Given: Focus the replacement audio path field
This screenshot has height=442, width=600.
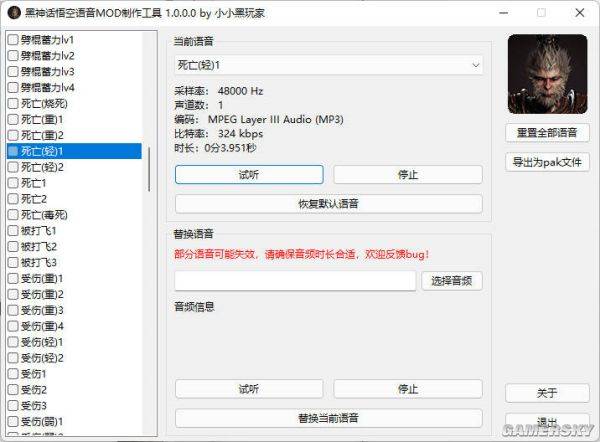Looking at the screenshot, I should coord(295,281).
